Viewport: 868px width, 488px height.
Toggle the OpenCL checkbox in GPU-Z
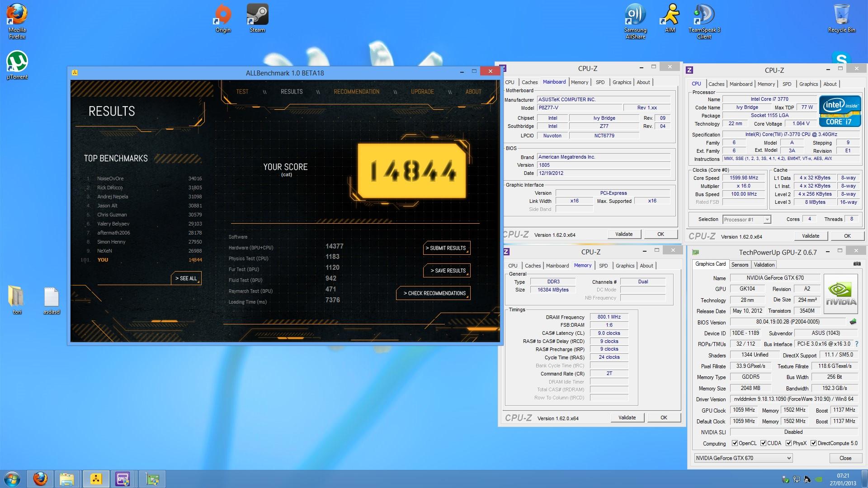(735, 443)
